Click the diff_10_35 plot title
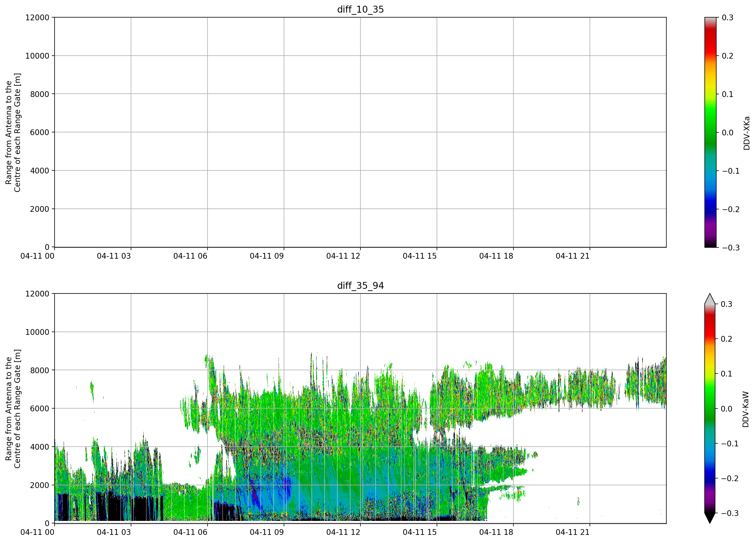Screen dimensions: 756x542 pos(360,9)
